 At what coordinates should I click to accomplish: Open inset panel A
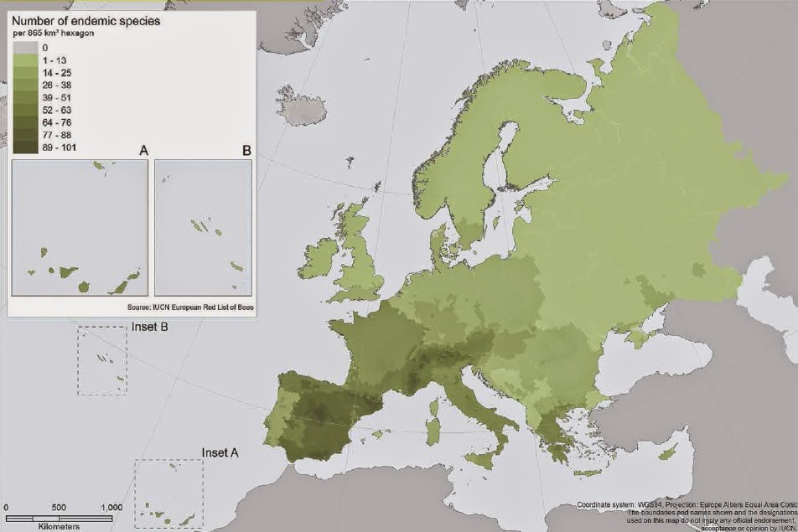tap(80, 226)
